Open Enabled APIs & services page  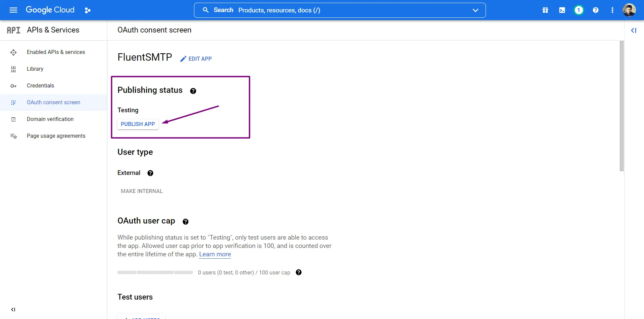click(x=56, y=52)
